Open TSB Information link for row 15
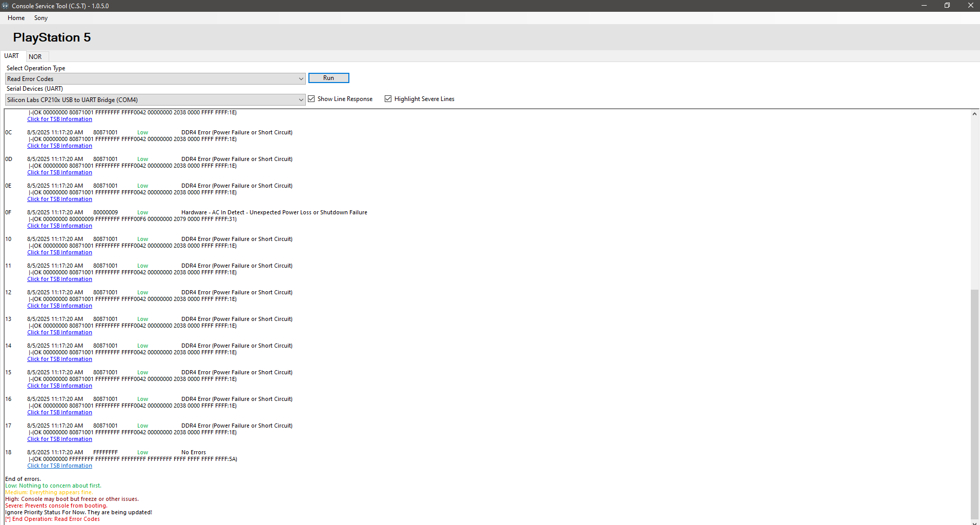 (x=60, y=386)
